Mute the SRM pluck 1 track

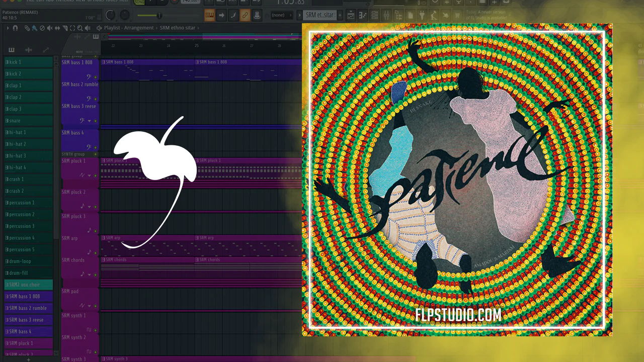96,175
